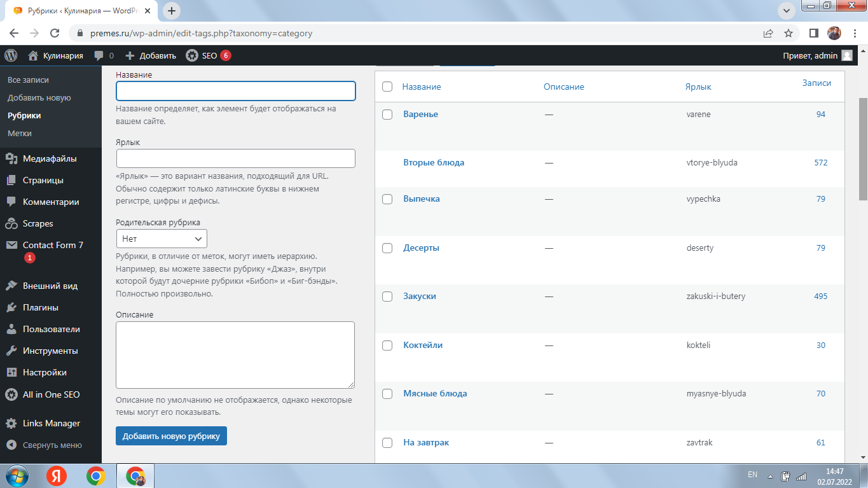Collapse menu via Свернуть меню arrow icon
868x488 pixels.
pyautogui.click(x=11, y=445)
